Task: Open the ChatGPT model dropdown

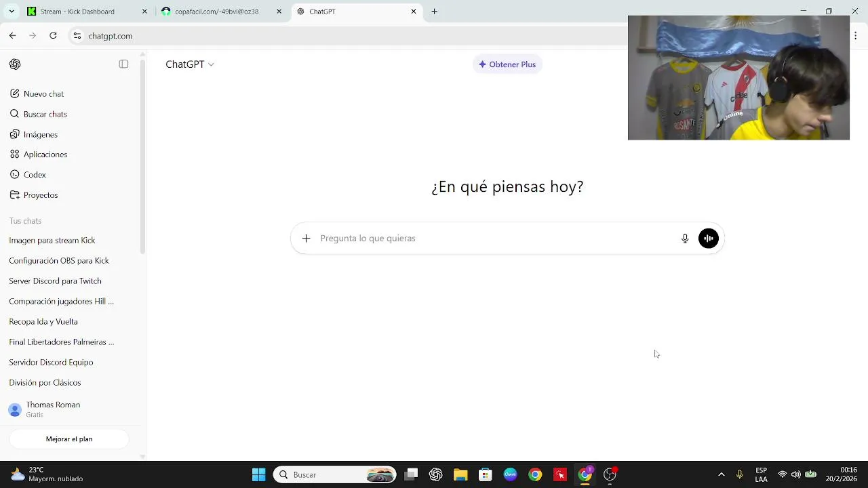Action: click(x=190, y=64)
